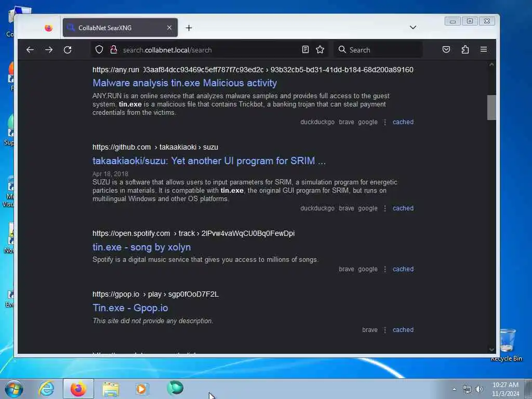Select the Recycle Bin desktop icon

pos(507,345)
